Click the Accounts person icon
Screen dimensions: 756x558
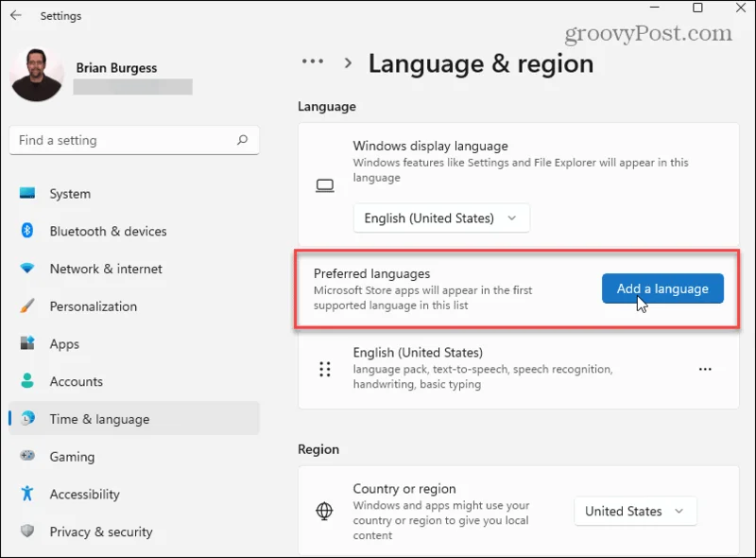(x=27, y=381)
